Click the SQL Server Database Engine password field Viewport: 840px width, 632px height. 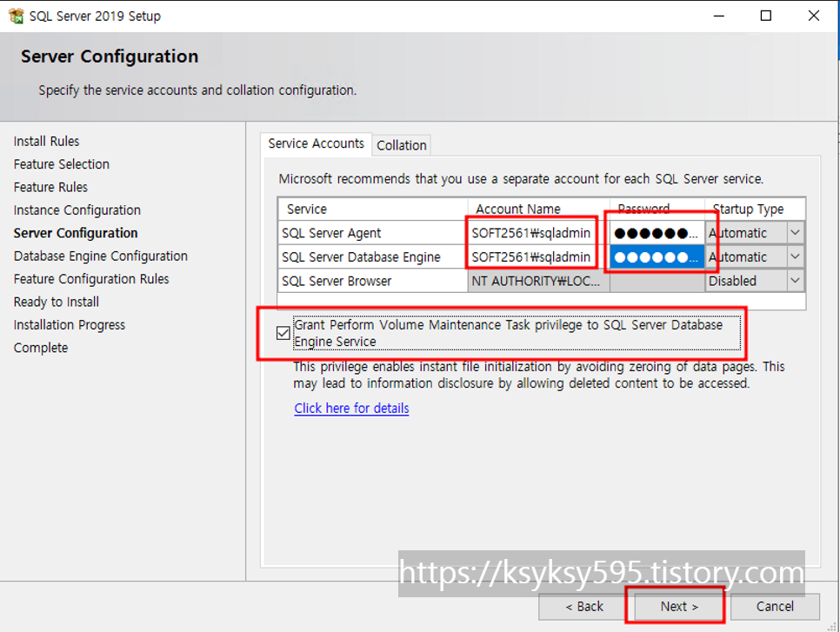657,257
